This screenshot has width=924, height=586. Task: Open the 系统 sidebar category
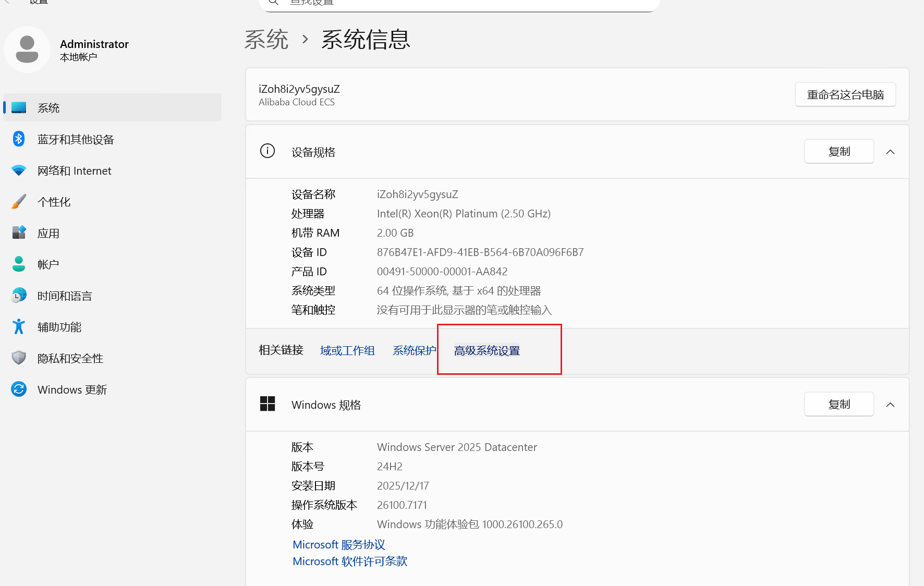(x=112, y=107)
